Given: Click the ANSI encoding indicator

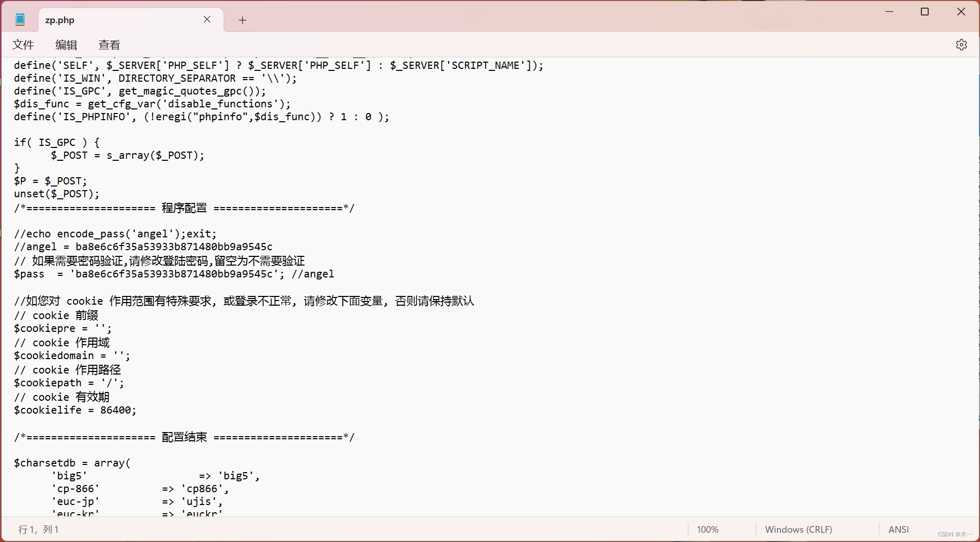Looking at the screenshot, I should 898,529.
